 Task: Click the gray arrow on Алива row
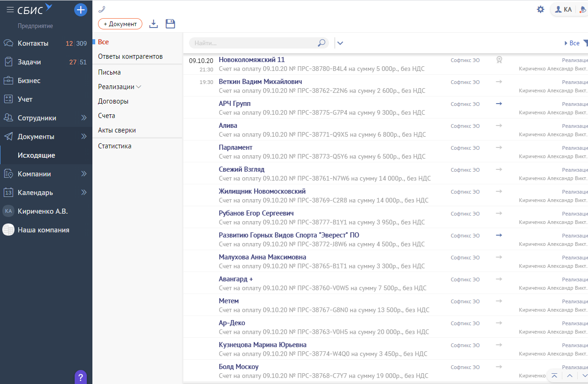[499, 126]
